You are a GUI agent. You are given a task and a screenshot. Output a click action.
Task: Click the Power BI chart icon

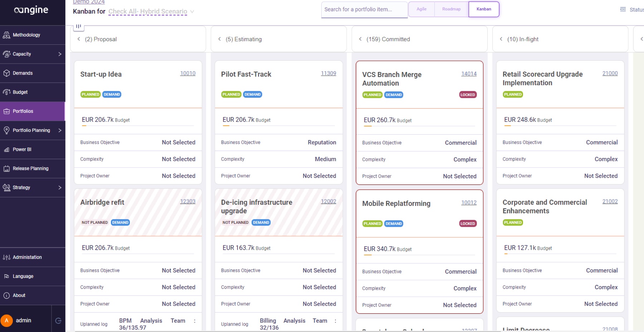[6, 149]
